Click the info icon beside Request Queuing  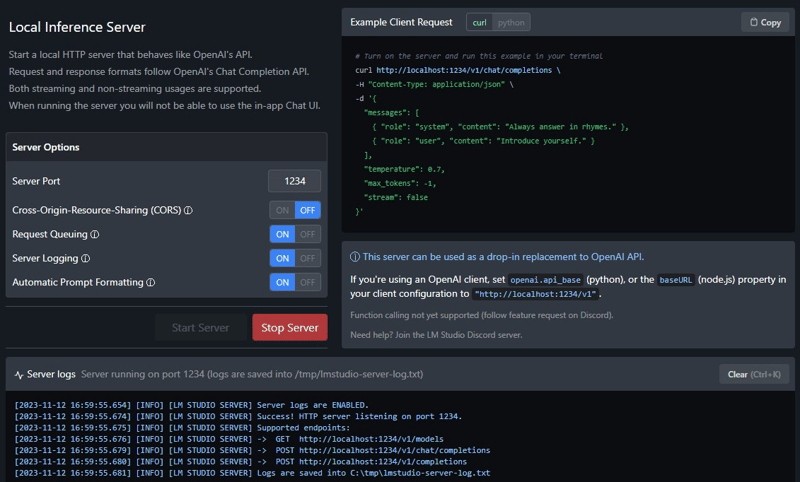tap(95, 235)
